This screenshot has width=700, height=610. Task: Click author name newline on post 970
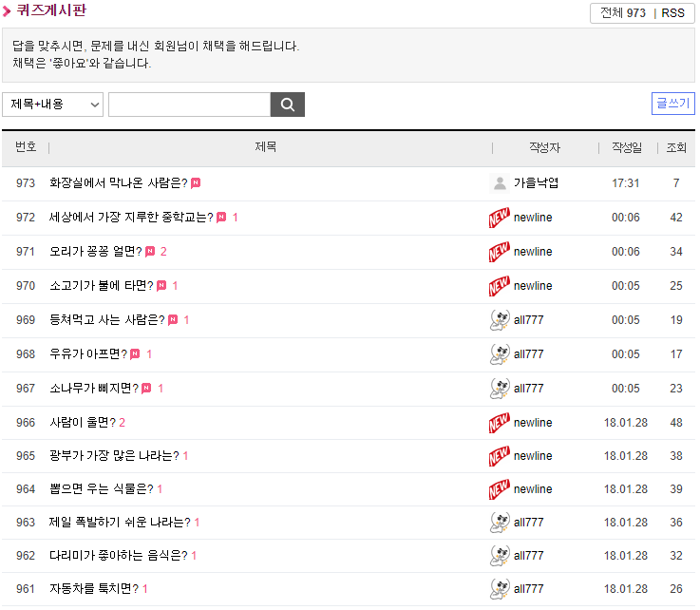point(533,286)
